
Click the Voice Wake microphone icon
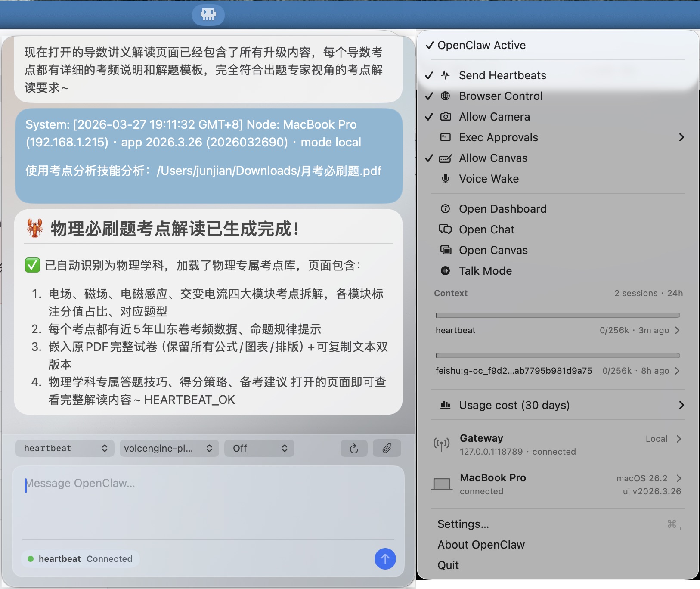coord(445,179)
